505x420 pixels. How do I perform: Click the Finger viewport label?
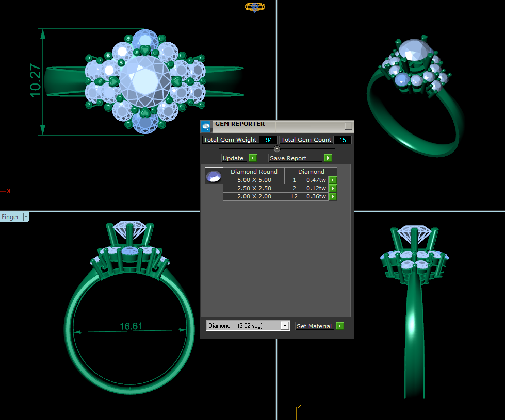[x=10, y=217]
